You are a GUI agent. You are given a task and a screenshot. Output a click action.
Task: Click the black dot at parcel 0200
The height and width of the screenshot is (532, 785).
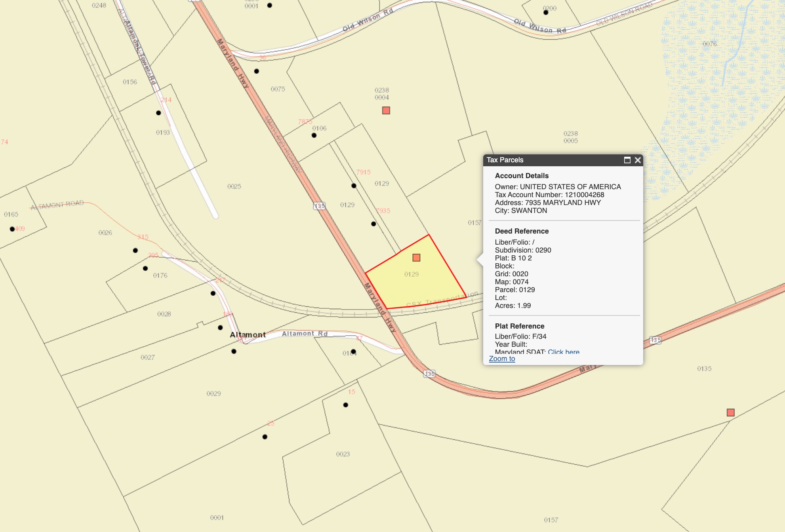click(546, 13)
